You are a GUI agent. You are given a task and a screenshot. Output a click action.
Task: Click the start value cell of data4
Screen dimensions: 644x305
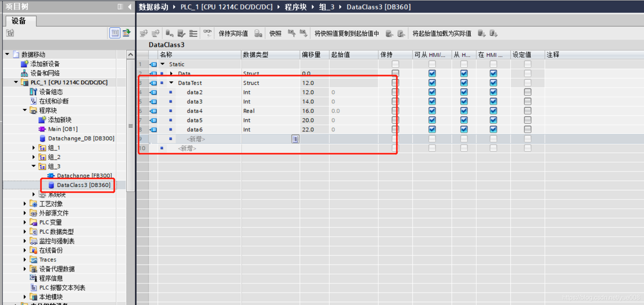(354, 111)
